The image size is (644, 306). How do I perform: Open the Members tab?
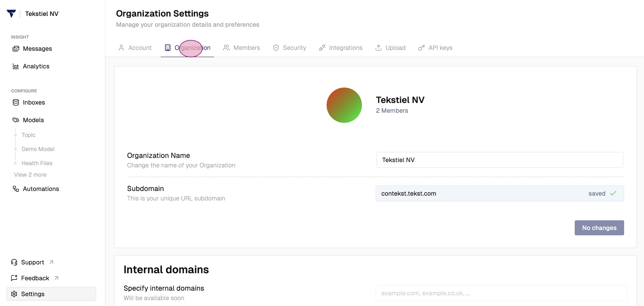(242, 48)
